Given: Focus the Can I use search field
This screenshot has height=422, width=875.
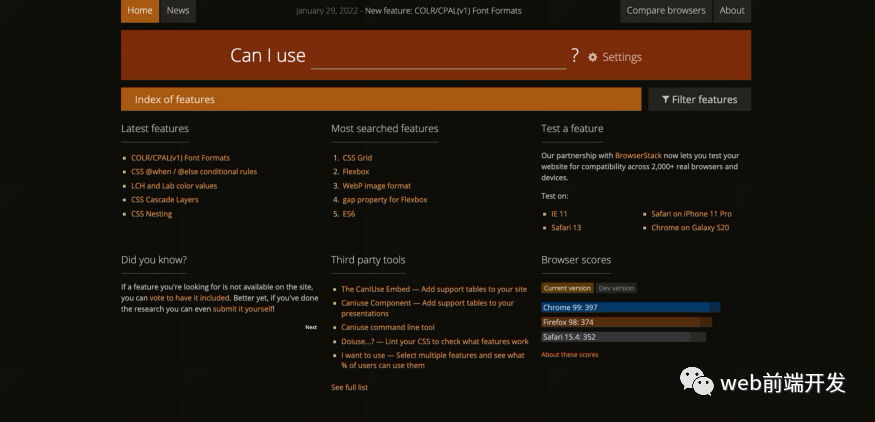Looking at the screenshot, I should [x=439, y=56].
